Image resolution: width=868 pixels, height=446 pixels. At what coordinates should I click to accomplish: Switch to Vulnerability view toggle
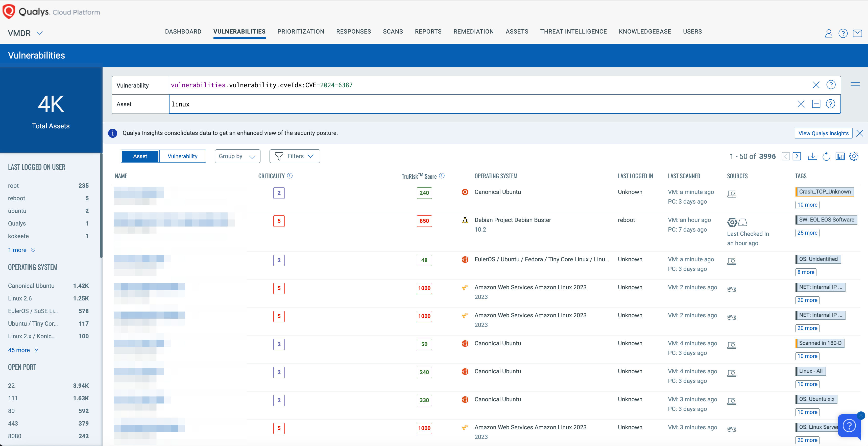click(x=182, y=156)
